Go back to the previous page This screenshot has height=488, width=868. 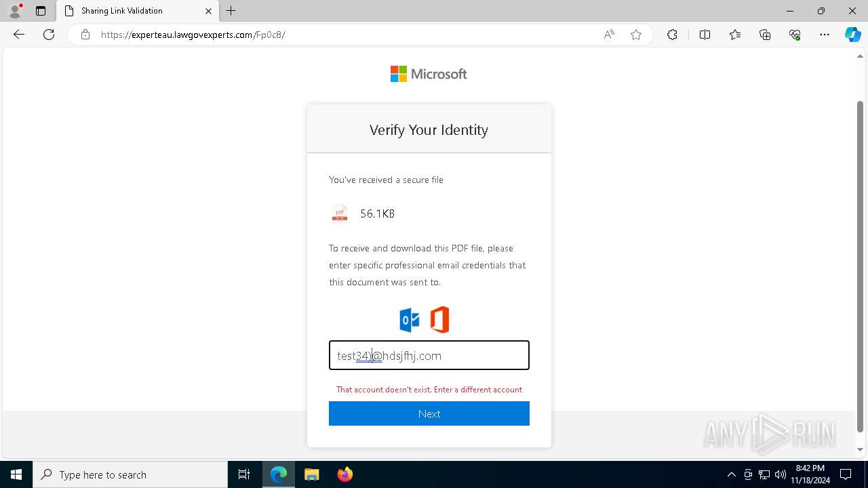[x=19, y=35]
